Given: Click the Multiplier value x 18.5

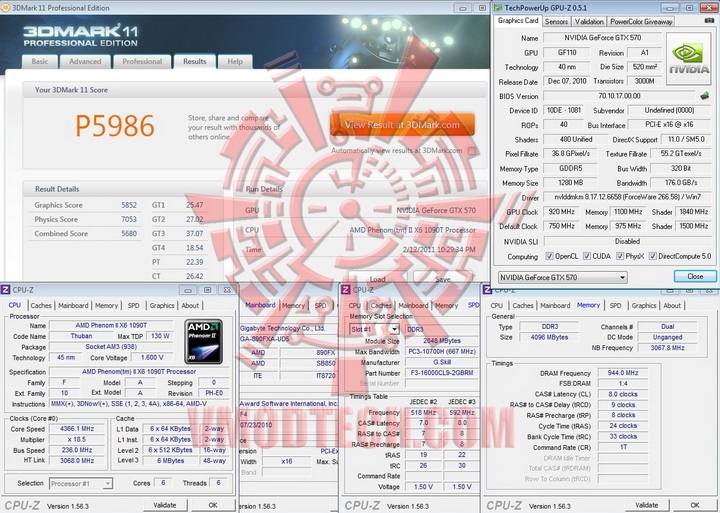Looking at the screenshot, I should [77, 439].
